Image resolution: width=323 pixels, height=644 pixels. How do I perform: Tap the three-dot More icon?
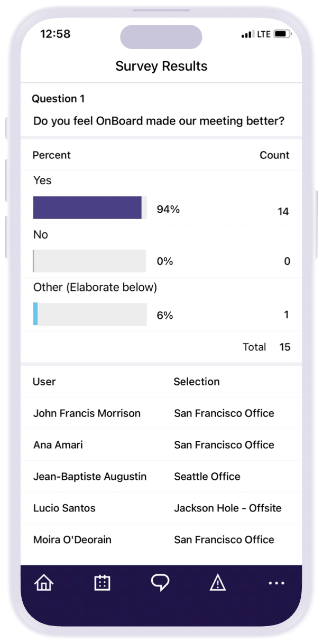pyautogui.click(x=276, y=583)
